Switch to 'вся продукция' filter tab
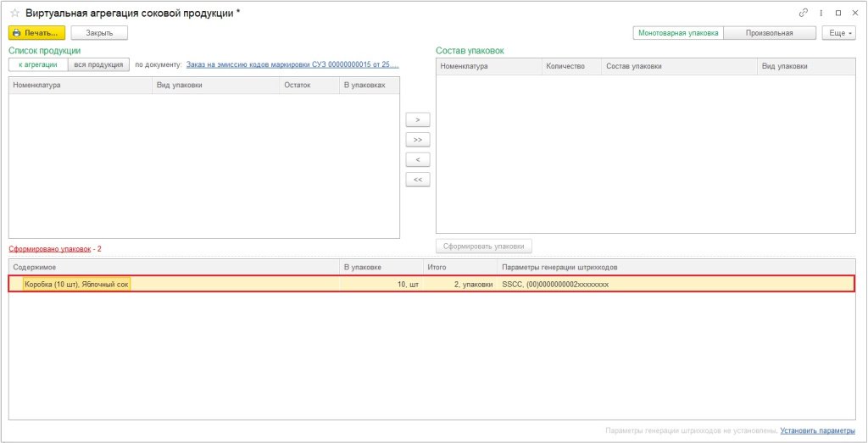 click(x=98, y=64)
